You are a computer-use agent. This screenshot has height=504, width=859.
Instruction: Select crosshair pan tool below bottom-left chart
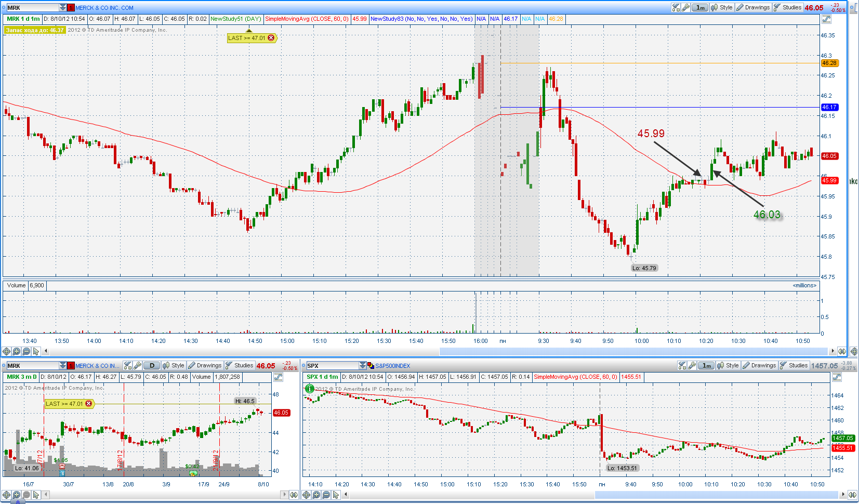[7, 495]
